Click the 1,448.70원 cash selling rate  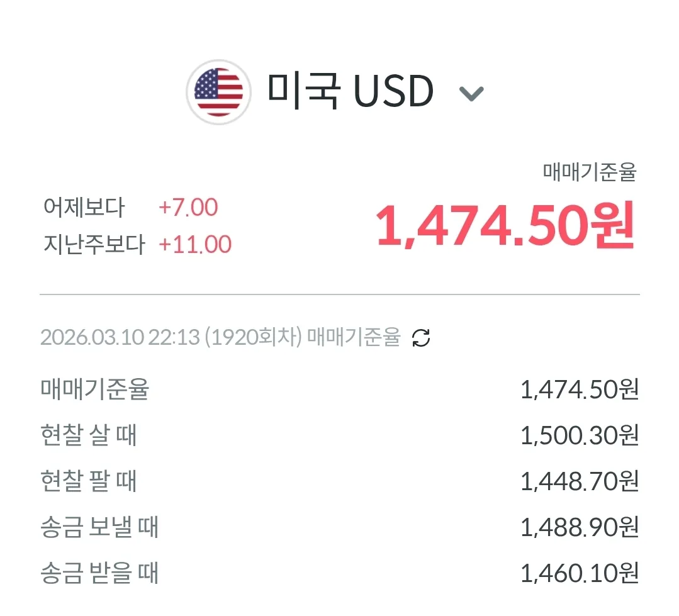580,481
